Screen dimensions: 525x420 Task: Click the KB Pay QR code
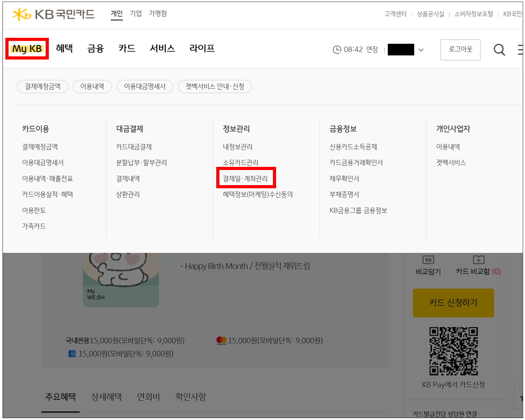[454, 351]
